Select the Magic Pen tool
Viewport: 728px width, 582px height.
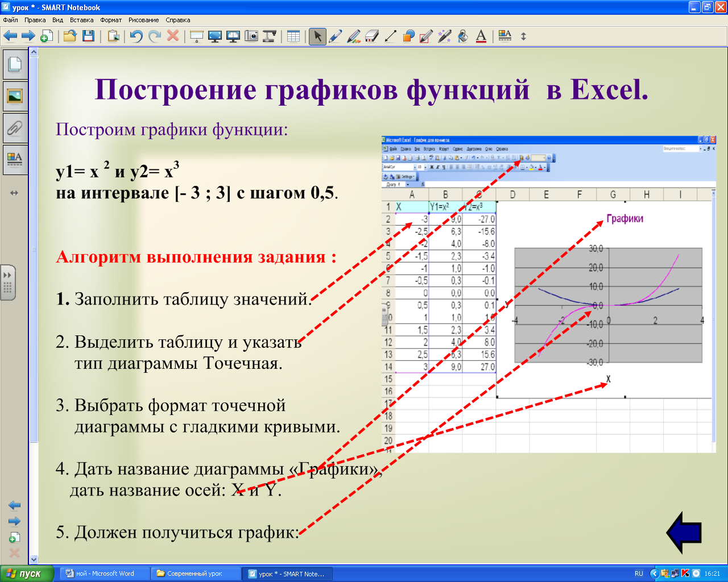(x=445, y=36)
